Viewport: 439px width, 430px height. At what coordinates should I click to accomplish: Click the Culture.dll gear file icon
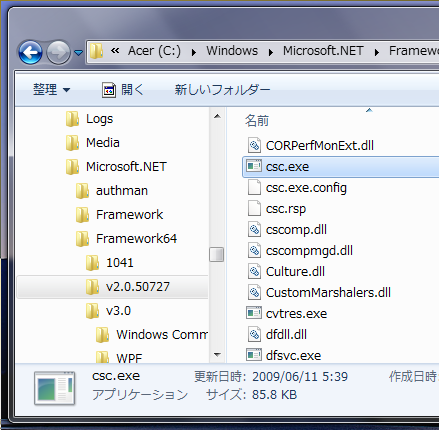[254, 271]
